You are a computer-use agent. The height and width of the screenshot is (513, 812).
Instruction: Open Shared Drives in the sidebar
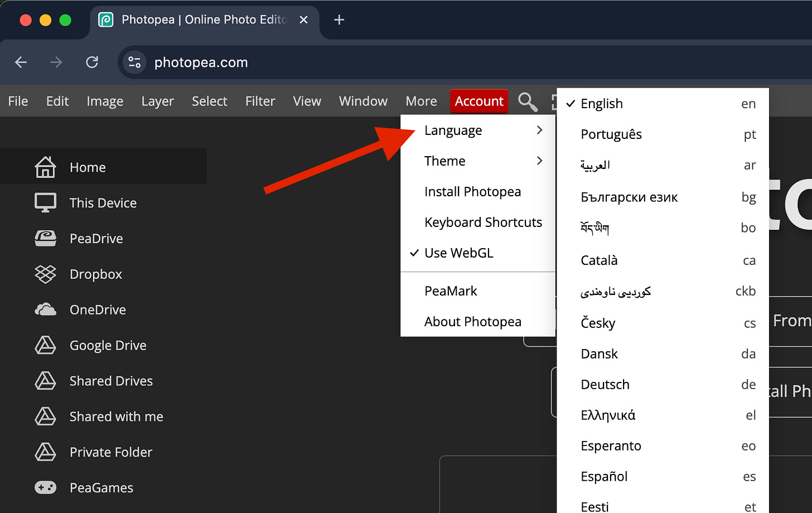tap(103, 381)
